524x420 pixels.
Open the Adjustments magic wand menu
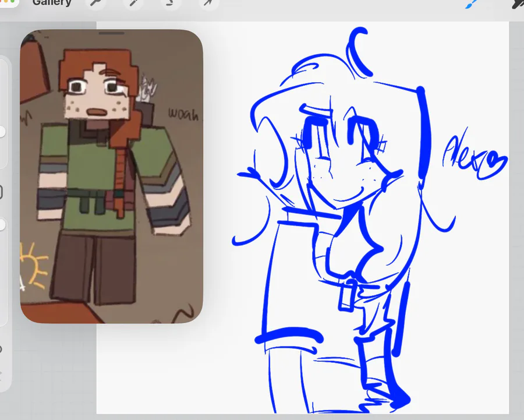pyautogui.click(x=133, y=3)
